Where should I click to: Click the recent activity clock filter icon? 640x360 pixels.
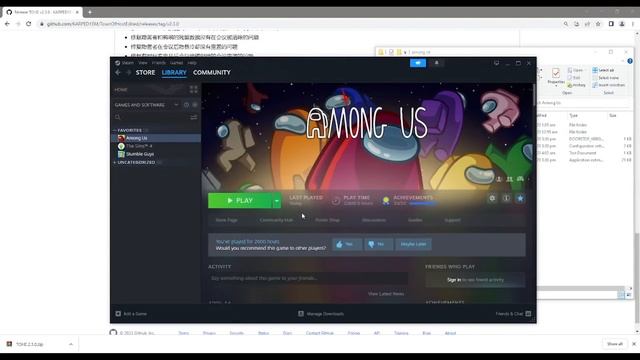(x=186, y=105)
